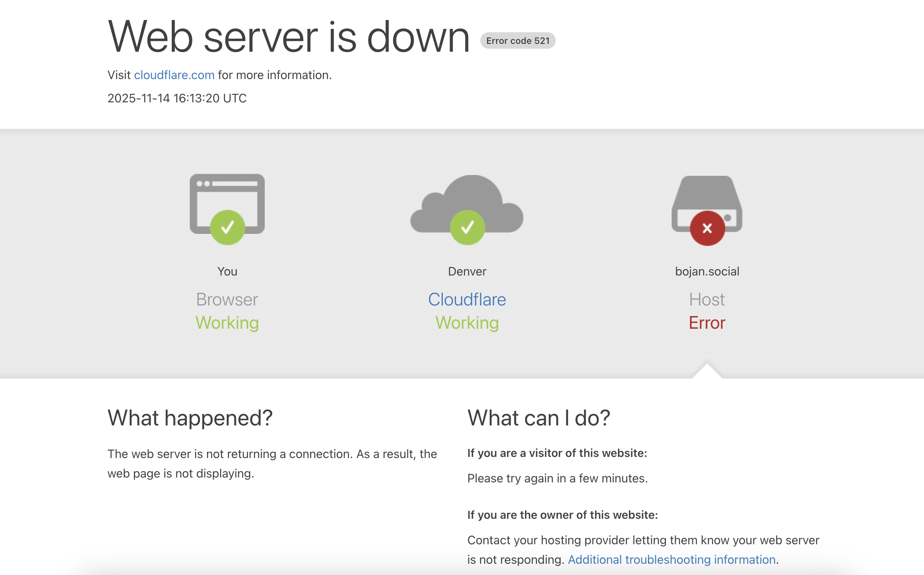The image size is (924, 575).
Task: Open the cloudflare.com link
Action: coord(174,75)
